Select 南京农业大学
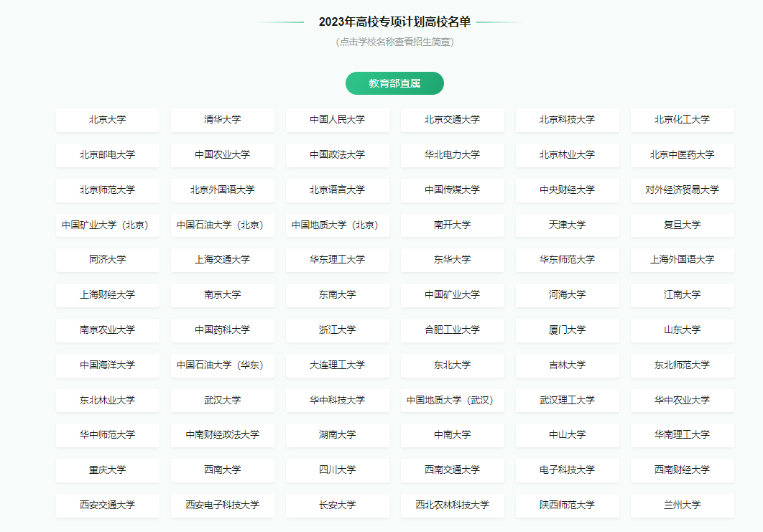This screenshot has width=763, height=532. [x=108, y=330]
